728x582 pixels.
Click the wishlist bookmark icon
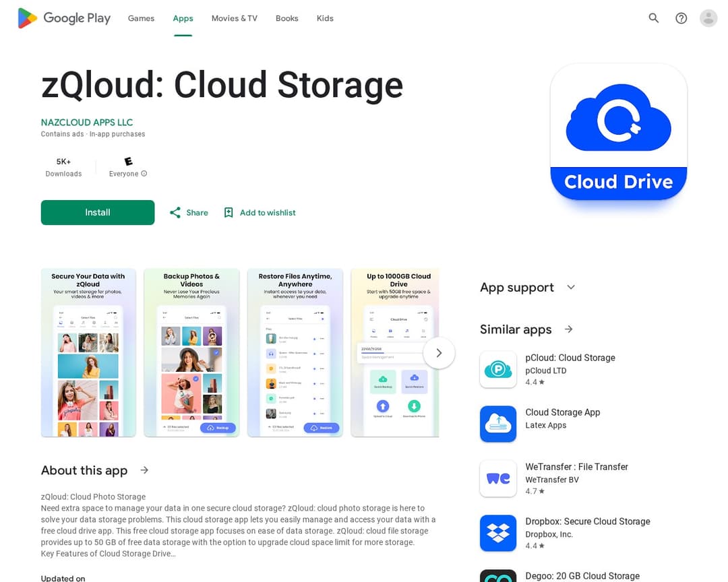pyautogui.click(x=229, y=213)
